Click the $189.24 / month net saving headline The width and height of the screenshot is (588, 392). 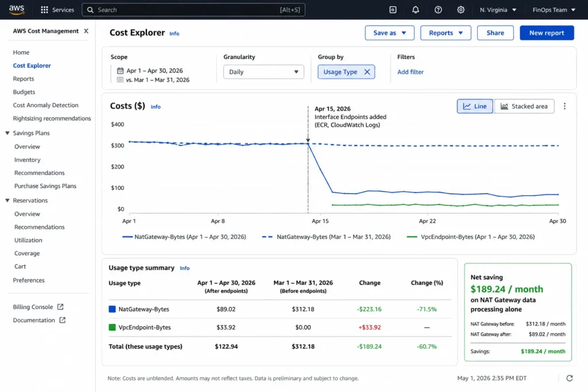[506, 289]
